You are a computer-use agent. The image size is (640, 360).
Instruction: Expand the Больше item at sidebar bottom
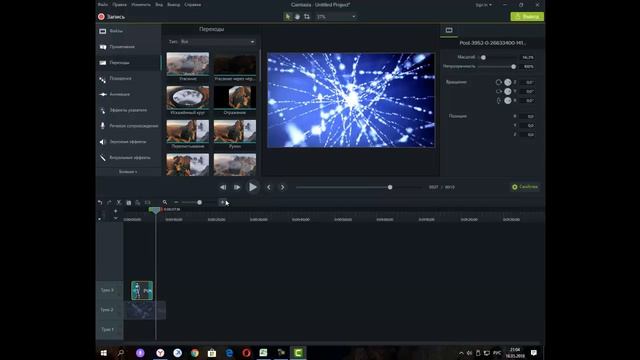coord(128,172)
